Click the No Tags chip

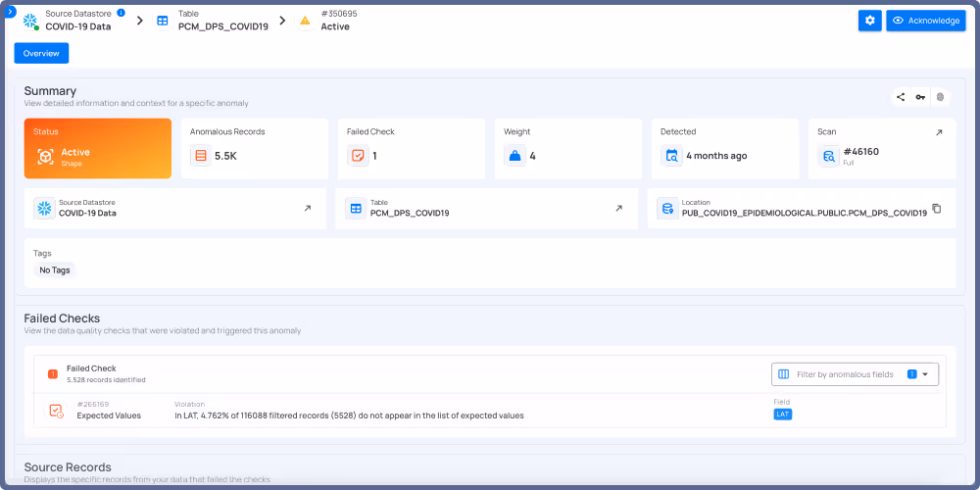pyautogui.click(x=54, y=270)
